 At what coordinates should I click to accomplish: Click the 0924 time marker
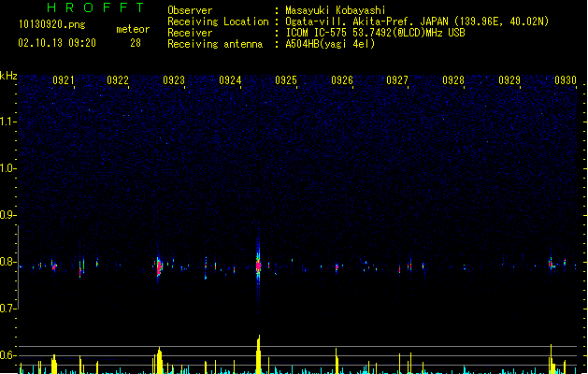(x=230, y=79)
